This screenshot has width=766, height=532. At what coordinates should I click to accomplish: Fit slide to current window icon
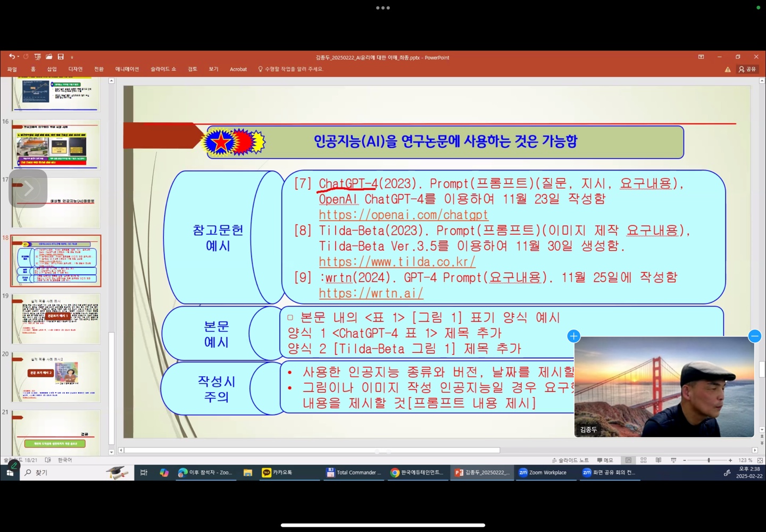pos(760,460)
